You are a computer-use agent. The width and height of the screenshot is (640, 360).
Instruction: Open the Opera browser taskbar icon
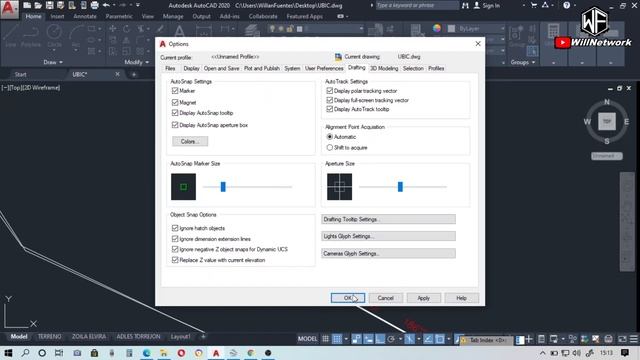point(181,353)
